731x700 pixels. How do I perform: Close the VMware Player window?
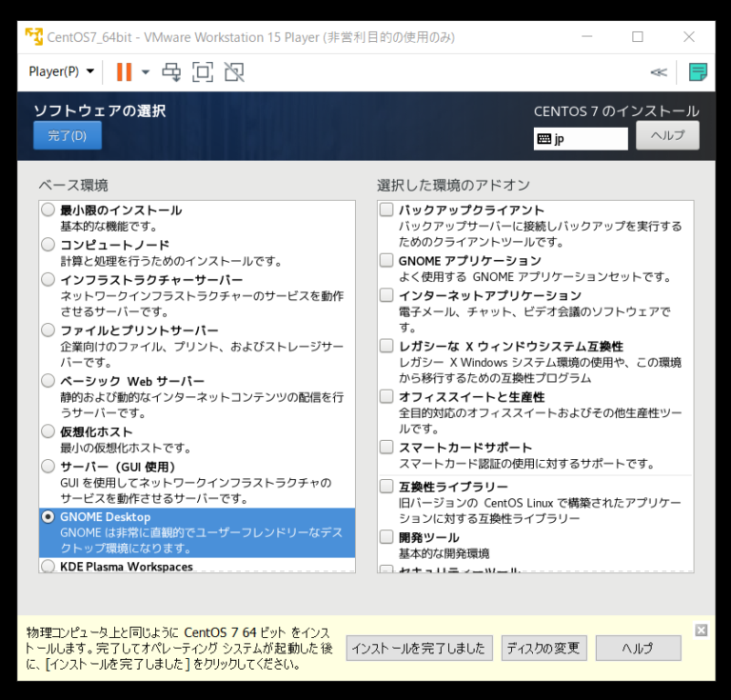pos(688,36)
